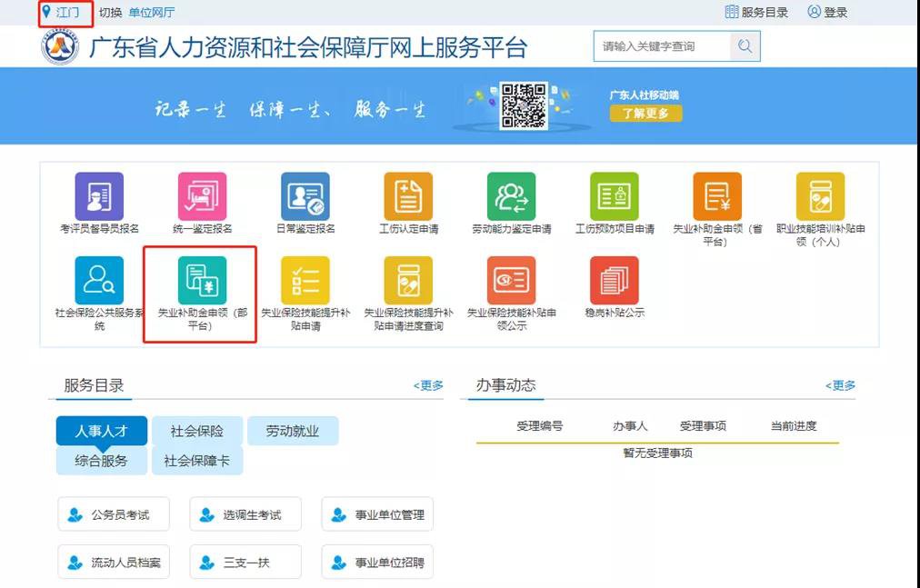Screen dimensions: 920x588
Task: Open 职业技能培训补贴申领（个人） icon
Action: pos(820,195)
